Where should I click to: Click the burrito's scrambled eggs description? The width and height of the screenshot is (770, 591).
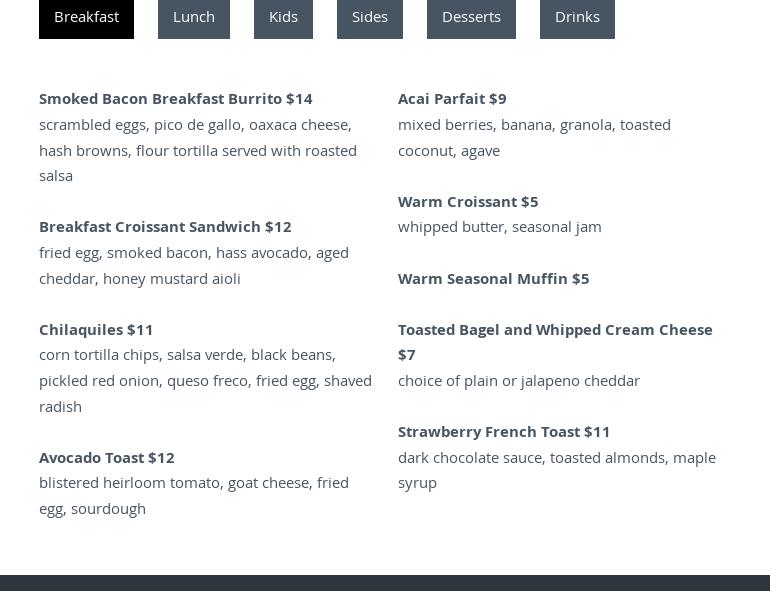point(197,150)
